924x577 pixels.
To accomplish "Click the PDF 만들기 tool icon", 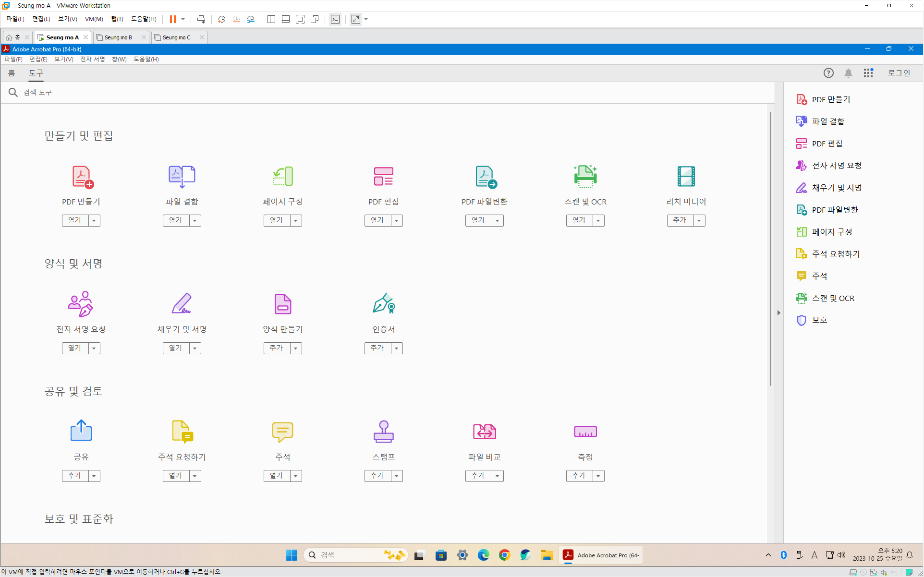I will pyautogui.click(x=82, y=177).
